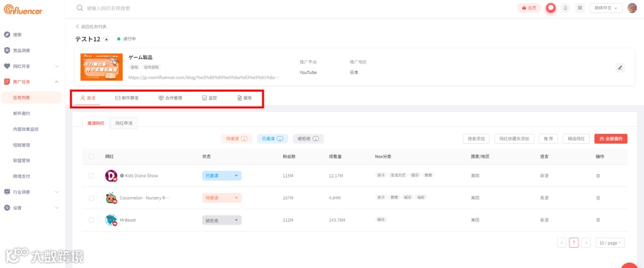Collapse 推广任务 sidebar menu
The image size is (644, 268).
(31, 82)
